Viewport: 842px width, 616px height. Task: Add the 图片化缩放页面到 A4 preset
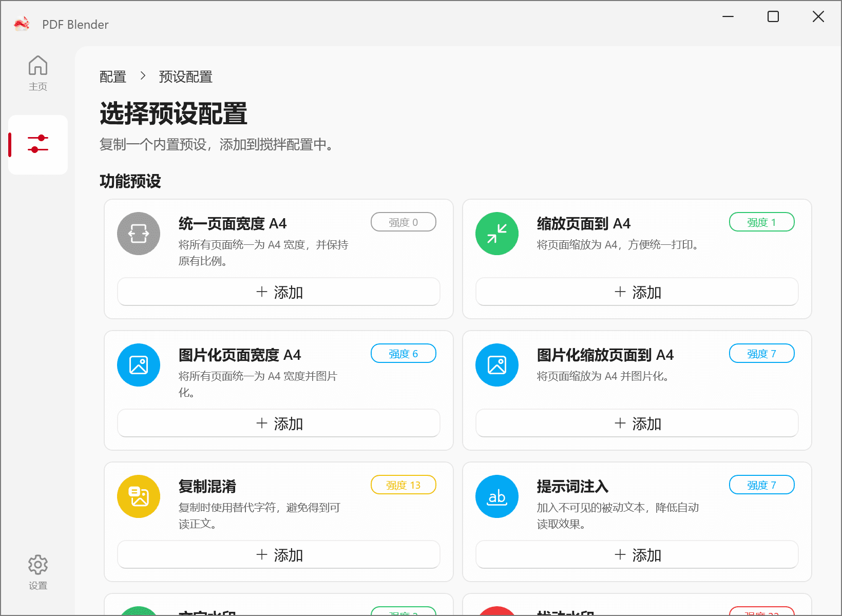(637, 423)
